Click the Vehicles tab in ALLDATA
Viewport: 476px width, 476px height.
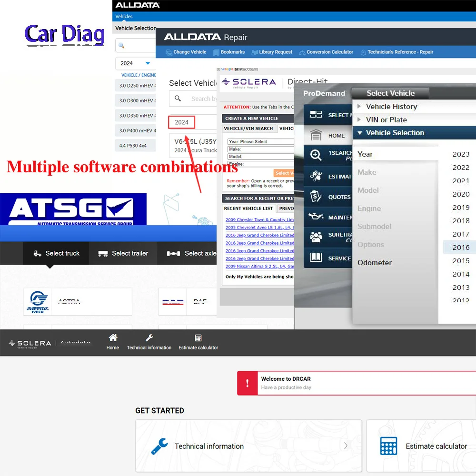click(124, 16)
